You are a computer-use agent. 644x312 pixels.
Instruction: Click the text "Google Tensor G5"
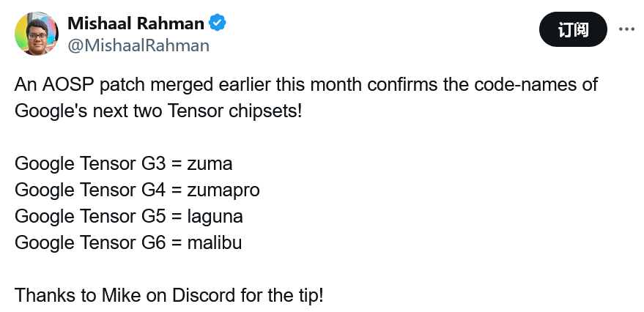tap(90, 216)
